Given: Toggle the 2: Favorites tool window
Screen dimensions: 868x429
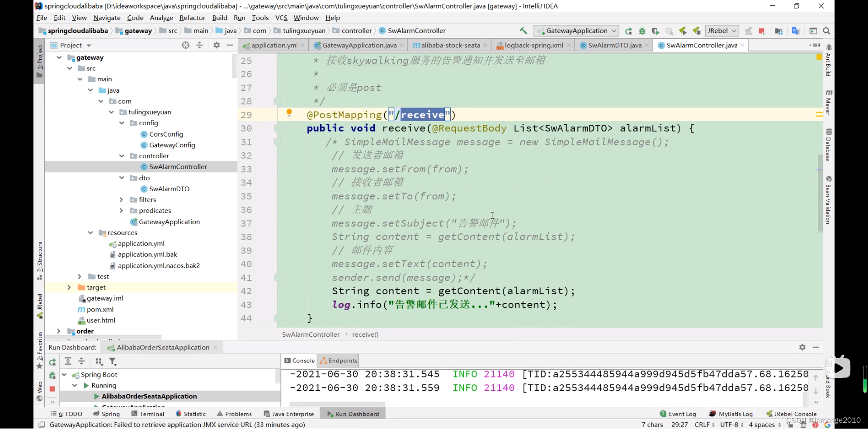Looking at the screenshot, I should coord(40,350).
